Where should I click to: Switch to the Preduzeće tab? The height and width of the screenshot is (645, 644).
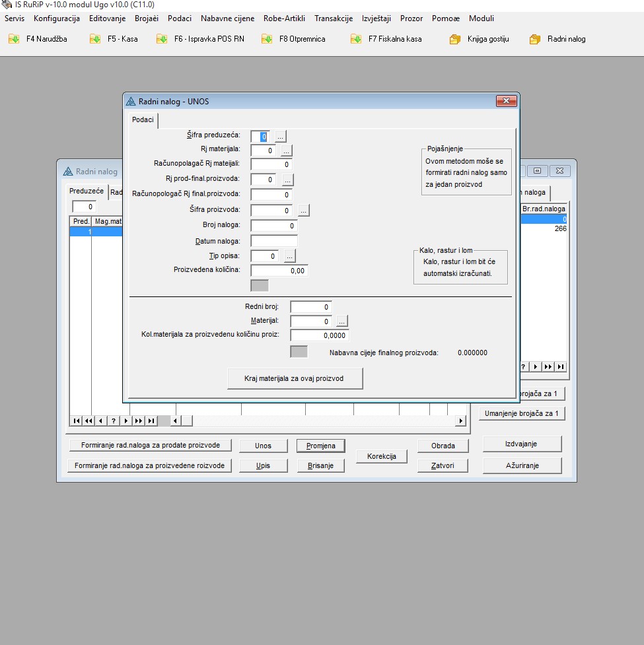(x=87, y=191)
